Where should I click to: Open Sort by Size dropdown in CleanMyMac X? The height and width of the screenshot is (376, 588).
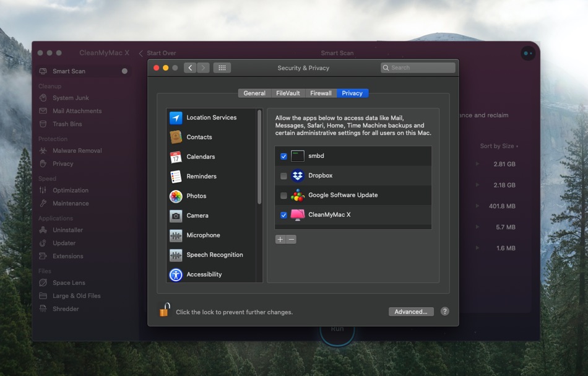[x=499, y=146]
